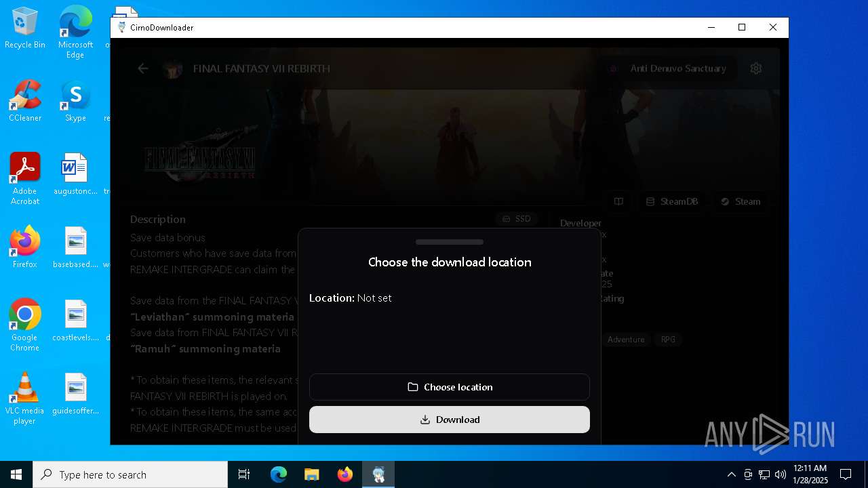Image resolution: width=868 pixels, height=488 pixels.
Task: Click the SSD tag badge
Action: (x=517, y=219)
